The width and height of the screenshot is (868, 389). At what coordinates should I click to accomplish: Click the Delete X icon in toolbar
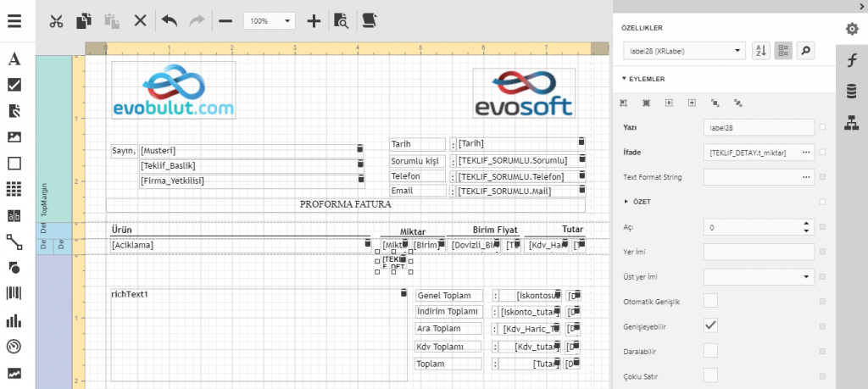coord(140,20)
